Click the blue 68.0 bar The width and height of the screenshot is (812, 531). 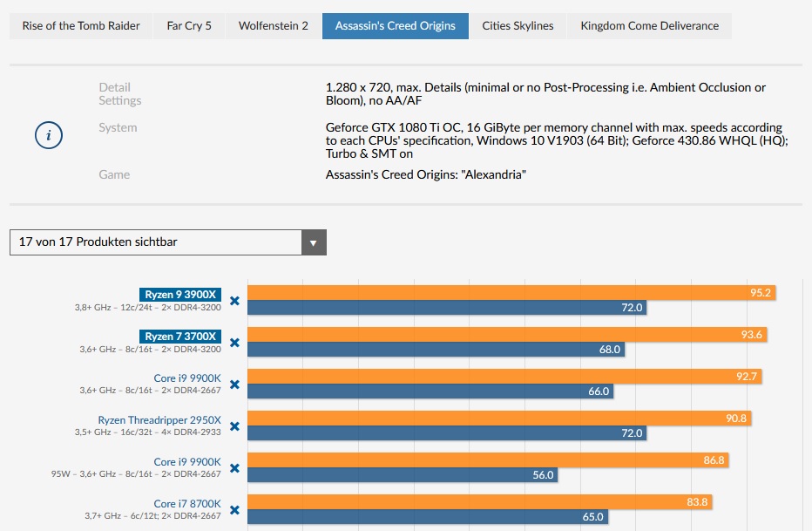coord(436,350)
